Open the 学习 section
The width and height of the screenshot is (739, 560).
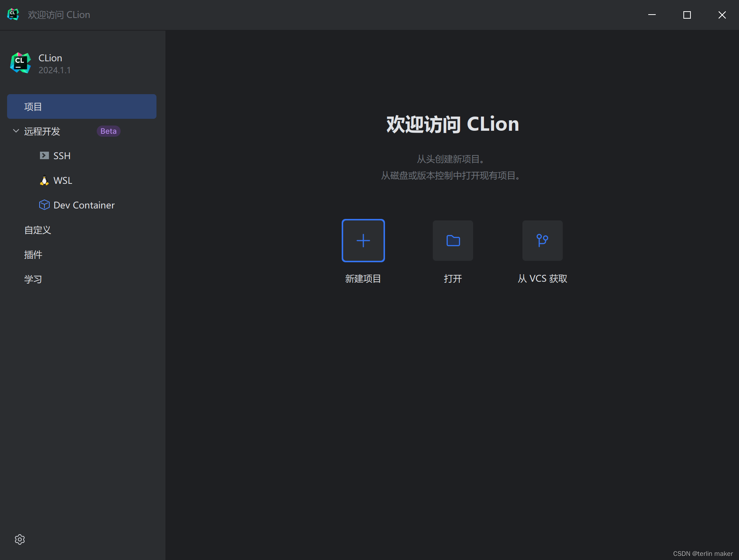click(33, 279)
